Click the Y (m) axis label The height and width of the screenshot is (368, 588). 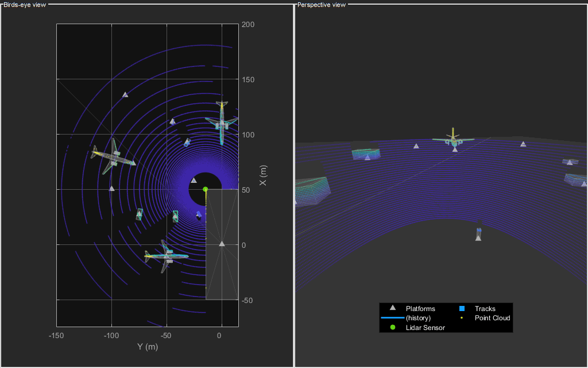tap(148, 347)
